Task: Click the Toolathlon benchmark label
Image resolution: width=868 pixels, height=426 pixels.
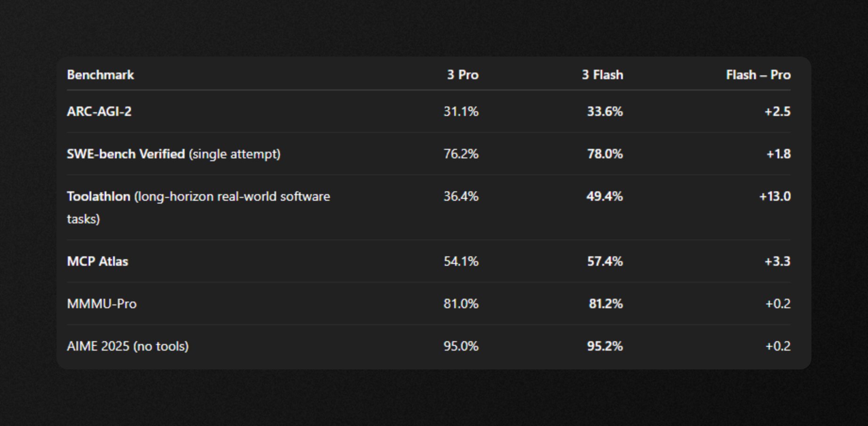Action: (98, 197)
